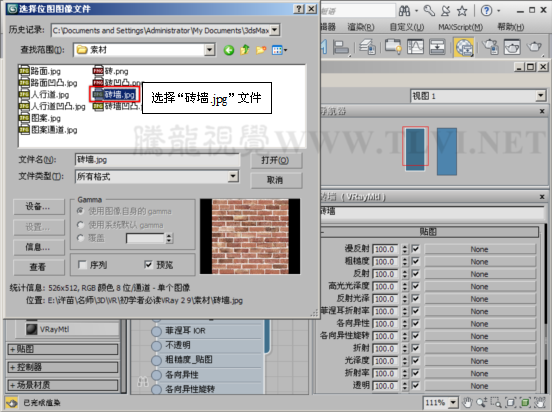Toggle the 折射 map checkbox
Viewport: 552px width, 412px height.
coord(416,348)
